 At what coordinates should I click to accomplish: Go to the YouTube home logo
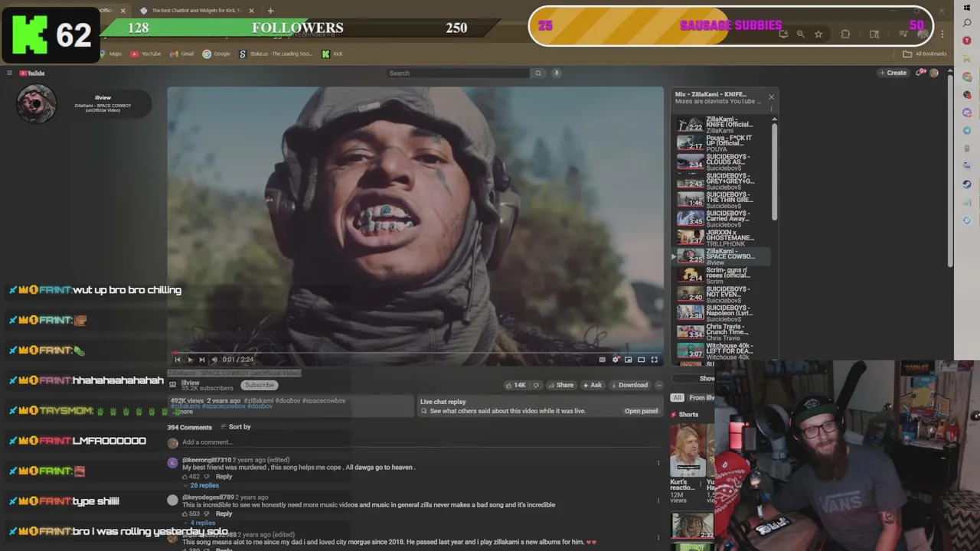(32, 73)
